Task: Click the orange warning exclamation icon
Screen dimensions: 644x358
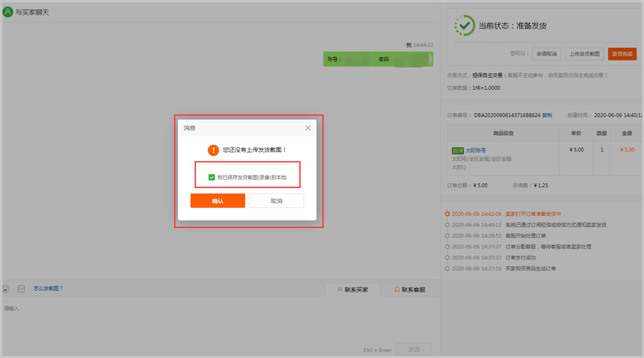Action: coord(213,150)
